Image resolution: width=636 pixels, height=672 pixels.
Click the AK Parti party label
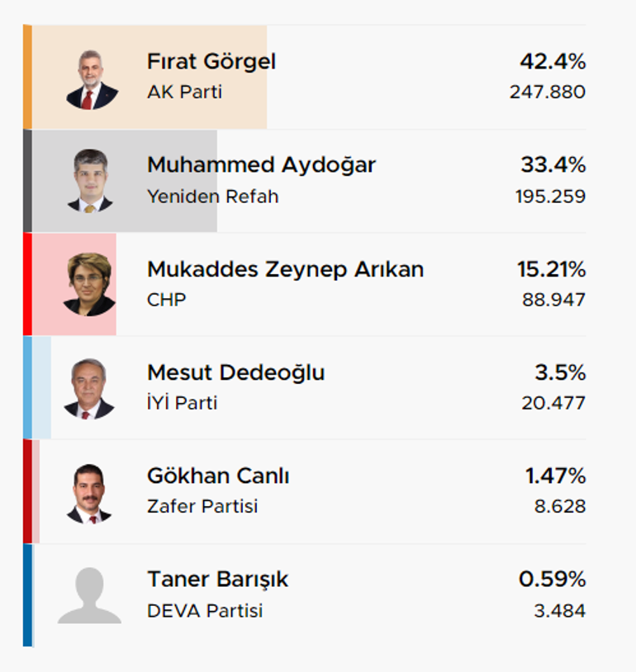(184, 92)
